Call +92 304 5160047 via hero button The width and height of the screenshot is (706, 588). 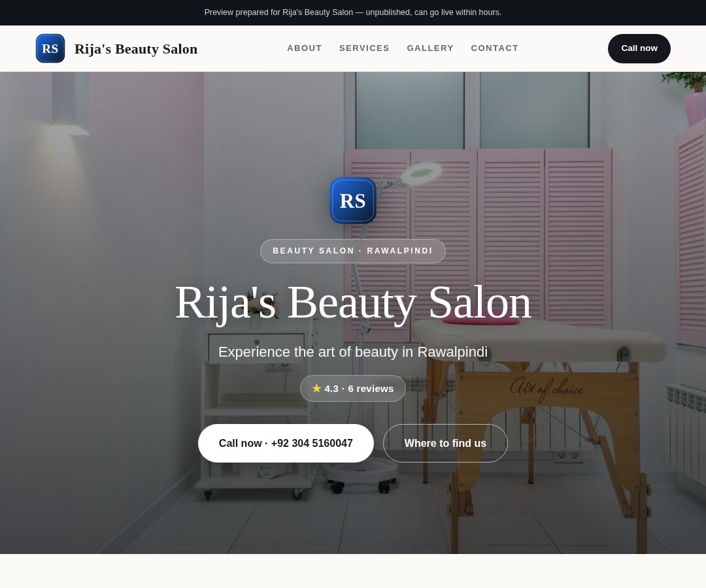[x=286, y=443]
